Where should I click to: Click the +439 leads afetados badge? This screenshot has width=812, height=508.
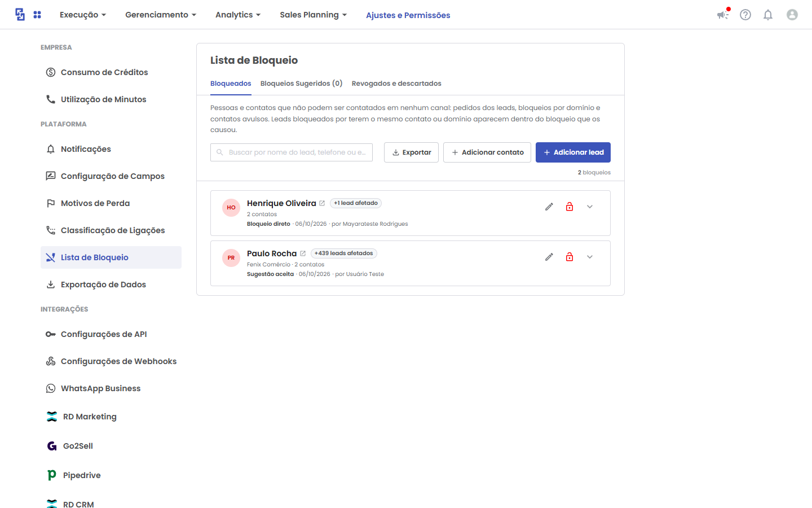tap(344, 253)
